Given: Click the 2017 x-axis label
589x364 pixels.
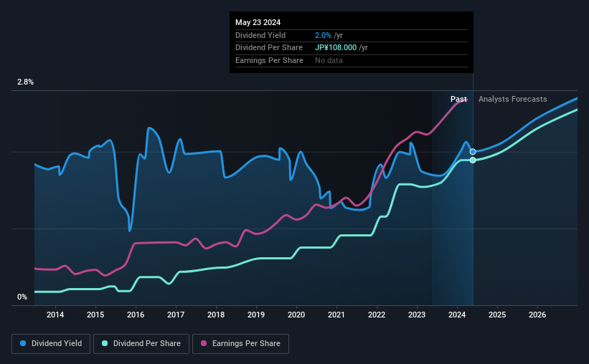Looking at the screenshot, I should 176,315.
